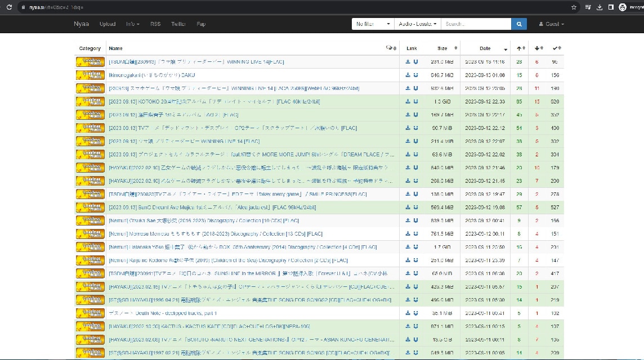Download torrent for Death Note declipped tracks
This screenshot has height=360, width=644.
pos(408,313)
